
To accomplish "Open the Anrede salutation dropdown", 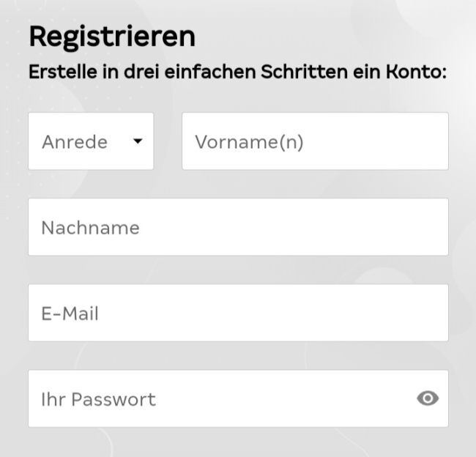I will point(91,141).
